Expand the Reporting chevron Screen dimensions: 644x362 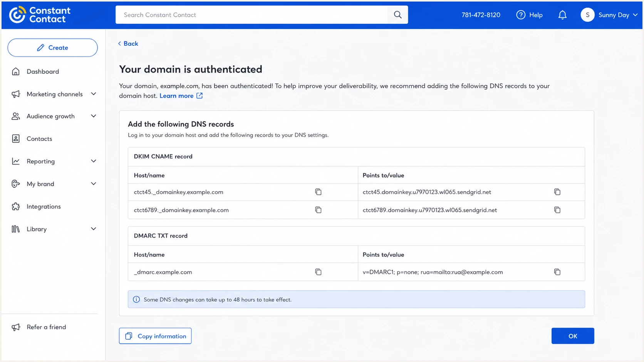tap(94, 161)
